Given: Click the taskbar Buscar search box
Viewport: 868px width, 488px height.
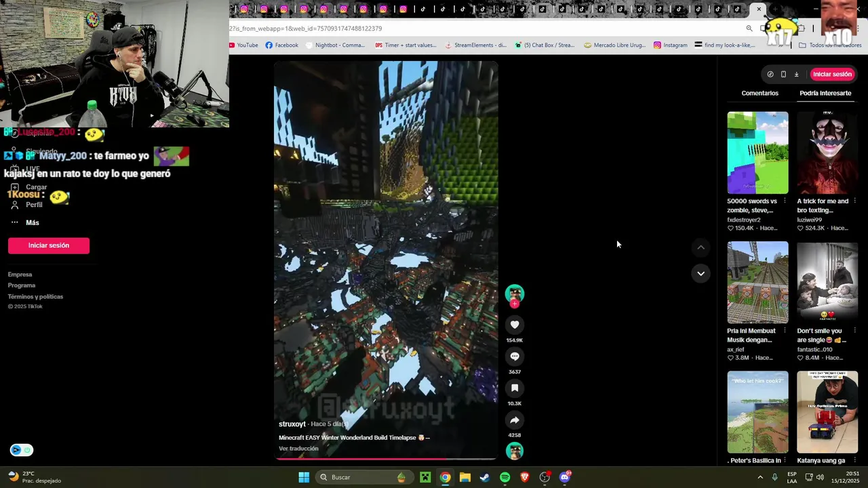Looking at the screenshot, I should tap(363, 477).
